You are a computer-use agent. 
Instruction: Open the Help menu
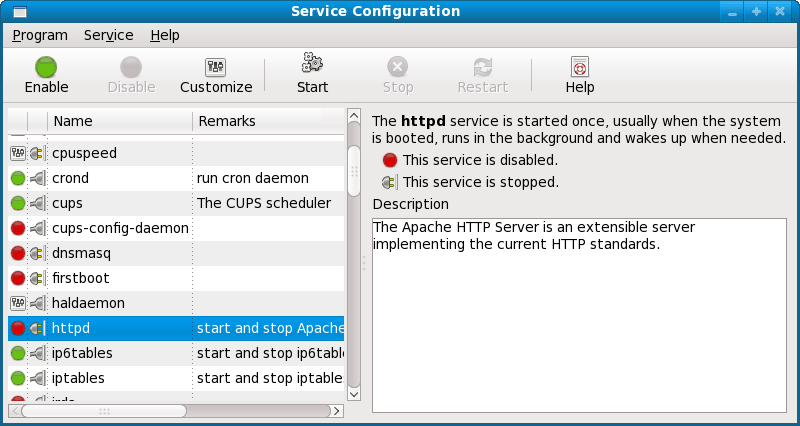tap(165, 35)
